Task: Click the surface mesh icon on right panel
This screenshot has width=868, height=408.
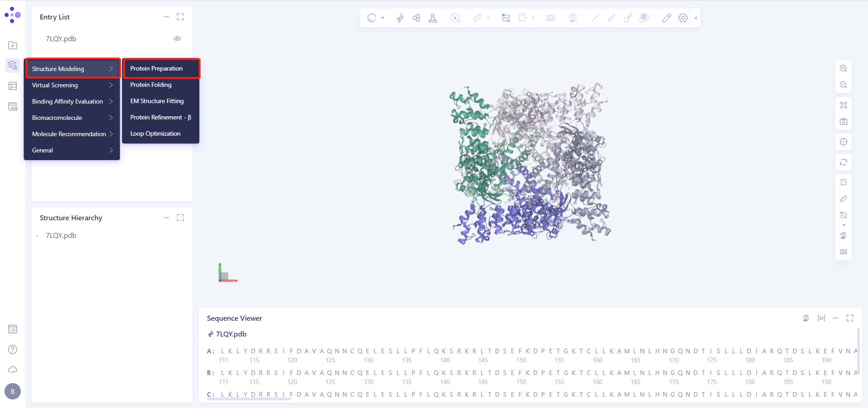Action: coord(844,252)
